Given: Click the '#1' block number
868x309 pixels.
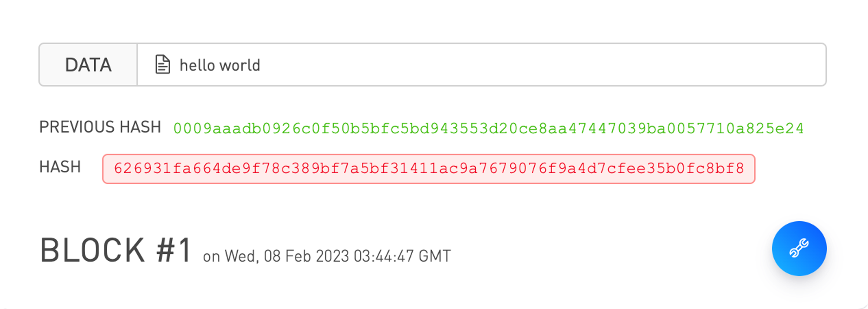Looking at the screenshot, I should [174, 250].
